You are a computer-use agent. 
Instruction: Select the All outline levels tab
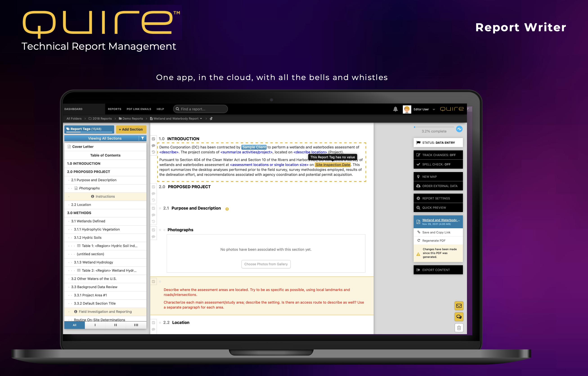coord(74,325)
